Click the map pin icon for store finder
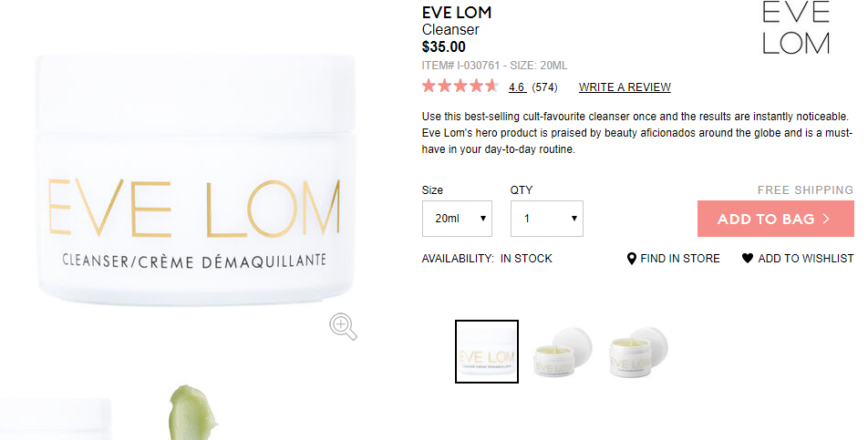 click(x=632, y=259)
